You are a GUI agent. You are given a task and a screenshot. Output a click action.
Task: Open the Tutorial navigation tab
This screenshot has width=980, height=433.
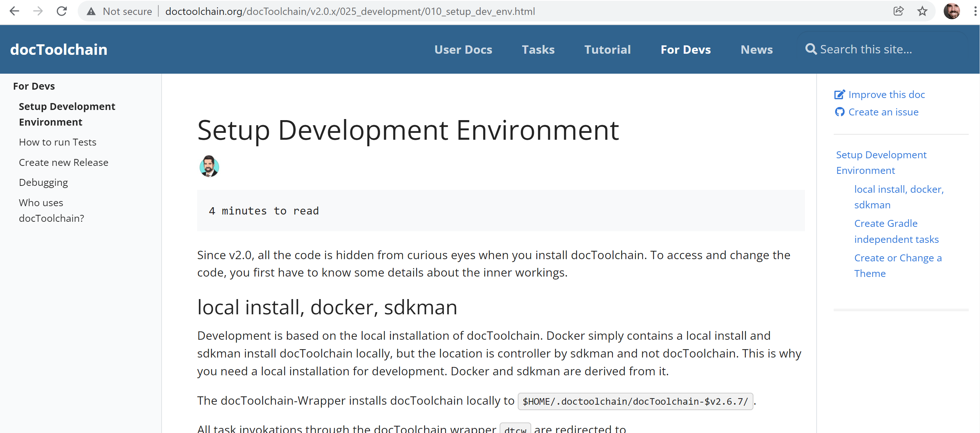[x=606, y=49]
